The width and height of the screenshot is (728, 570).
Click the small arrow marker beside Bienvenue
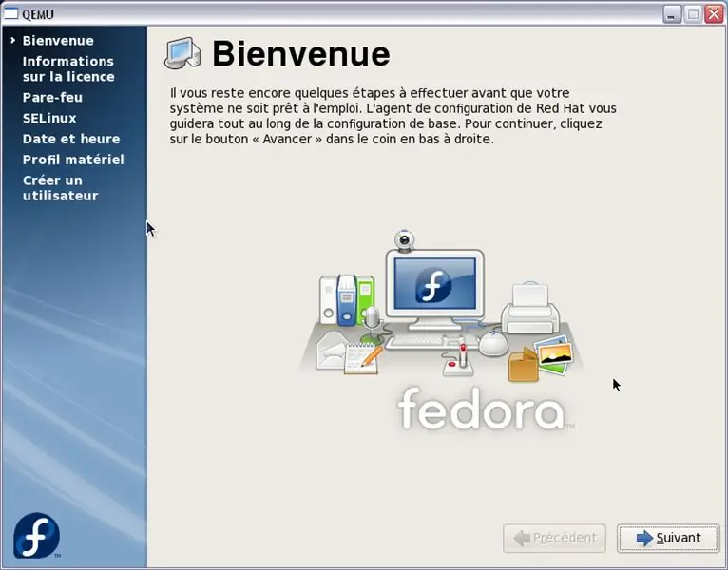[13, 41]
